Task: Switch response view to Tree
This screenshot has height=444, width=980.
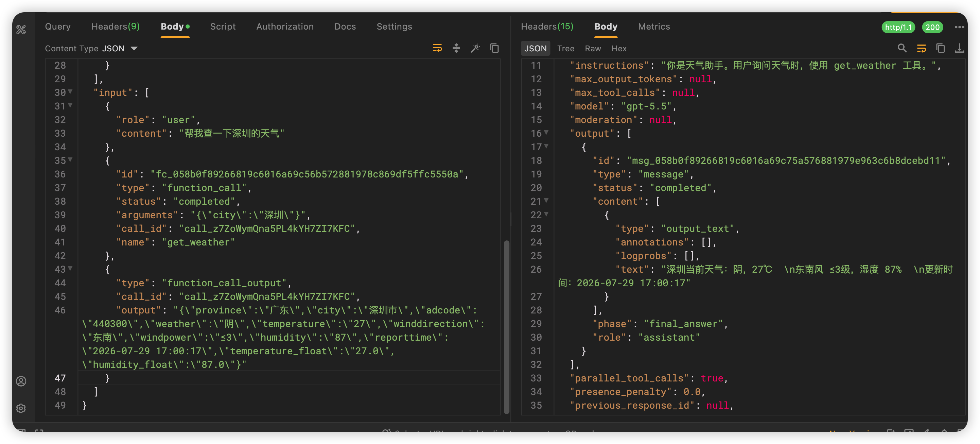Action: (x=566, y=48)
